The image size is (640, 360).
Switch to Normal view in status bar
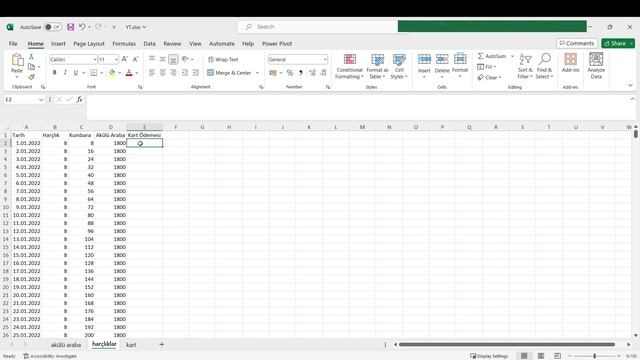coord(524,356)
